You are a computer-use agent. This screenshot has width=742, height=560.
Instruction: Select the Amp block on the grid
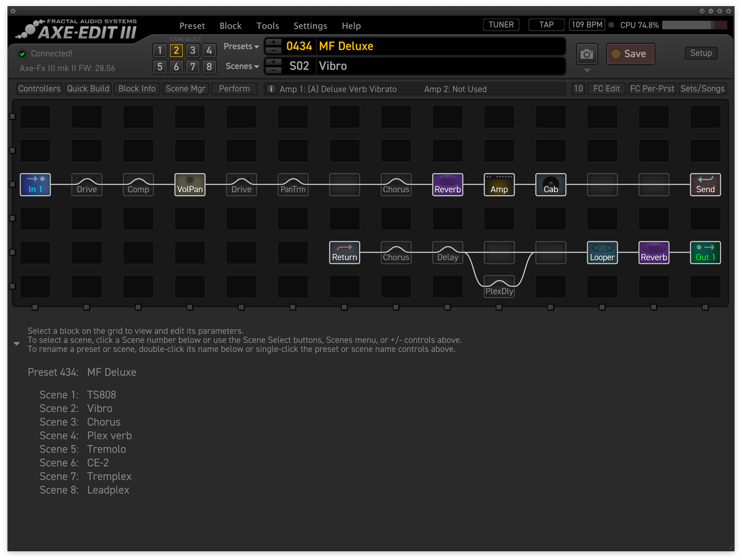click(x=499, y=185)
